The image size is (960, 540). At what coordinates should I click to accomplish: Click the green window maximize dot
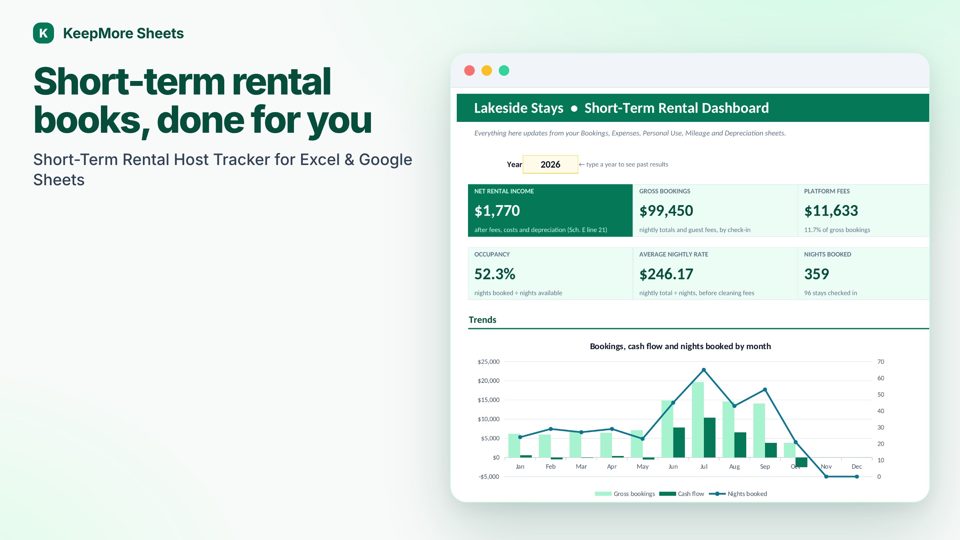coord(504,70)
